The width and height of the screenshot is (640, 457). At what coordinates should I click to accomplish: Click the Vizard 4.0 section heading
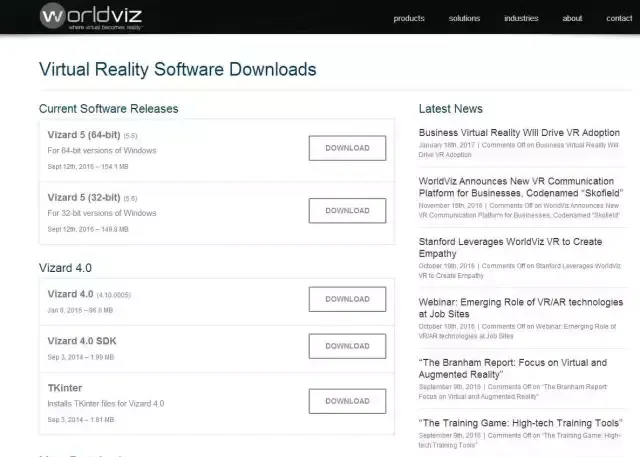(65, 268)
